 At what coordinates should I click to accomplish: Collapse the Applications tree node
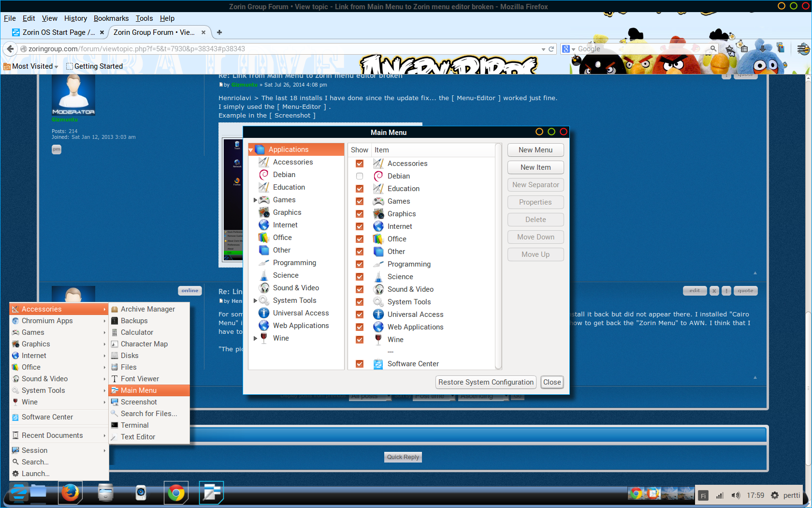(251, 150)
